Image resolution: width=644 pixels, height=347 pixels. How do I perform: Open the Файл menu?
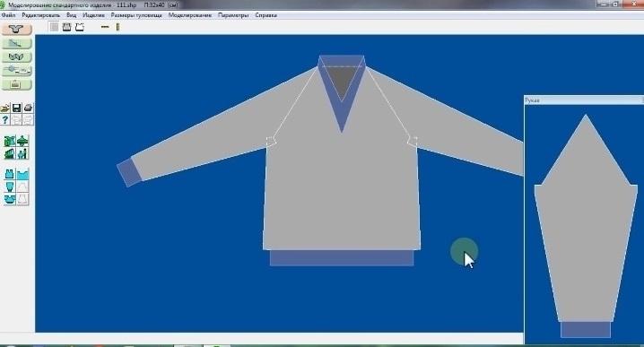9,15
